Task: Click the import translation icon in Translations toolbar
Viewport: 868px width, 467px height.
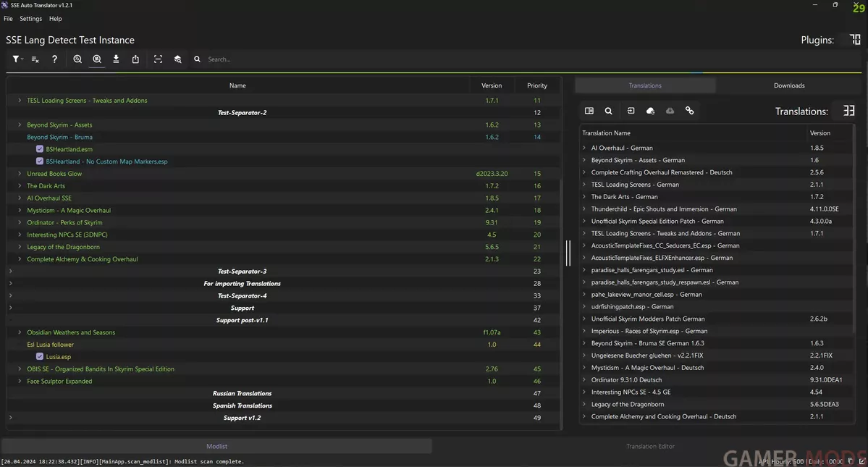Action: click(x=631, y=111)
